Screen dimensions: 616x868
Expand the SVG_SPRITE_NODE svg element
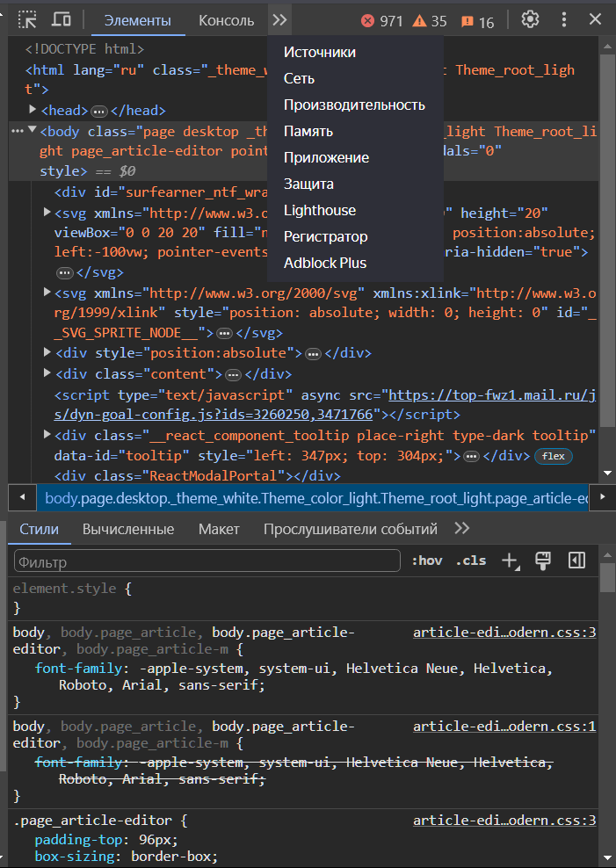click(x=47, y=292)
